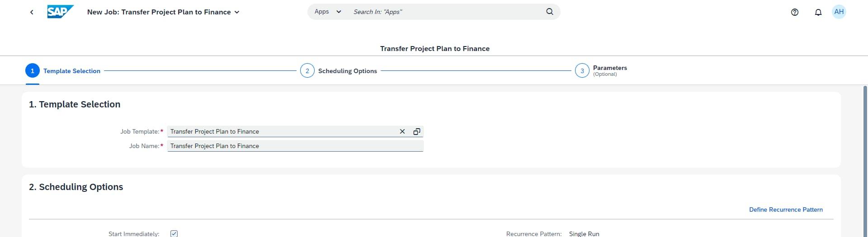Open the help question mark icon
Screen dimensions: 868x237
[794, 12]
